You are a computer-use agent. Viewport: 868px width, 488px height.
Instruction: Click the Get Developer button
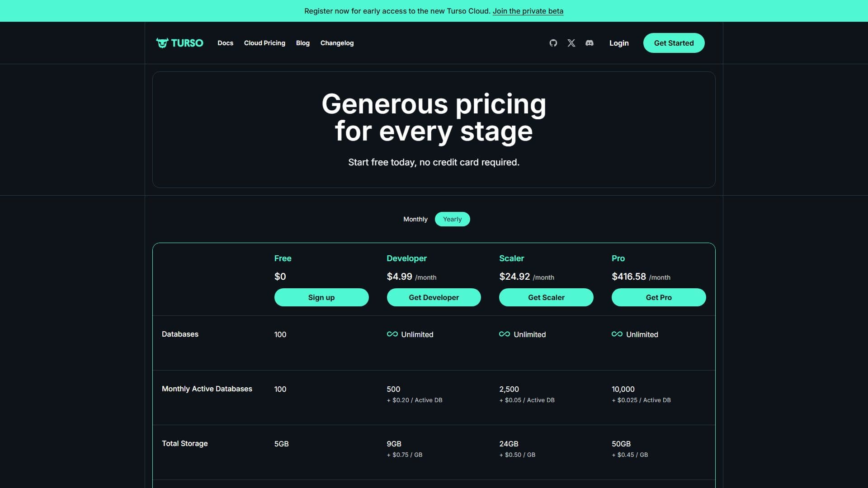point(434,297)
